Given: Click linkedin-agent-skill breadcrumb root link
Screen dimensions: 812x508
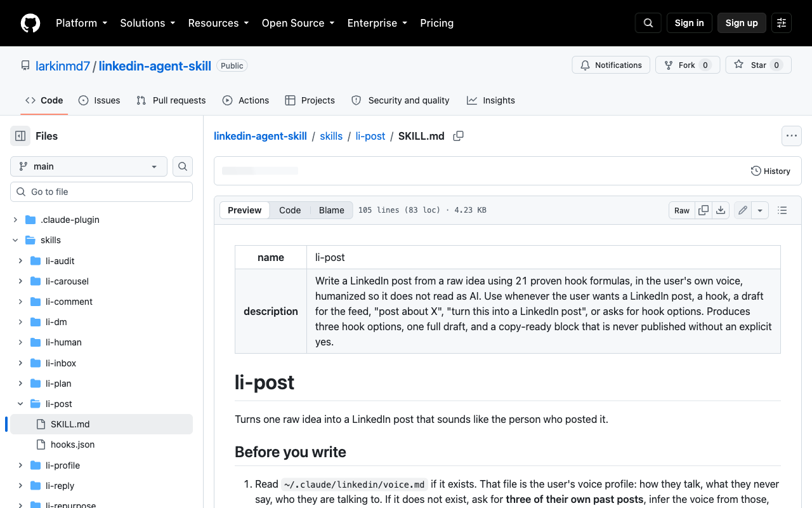Looking at the screenshot, I should pyautogui.click(x=260, y=136).
